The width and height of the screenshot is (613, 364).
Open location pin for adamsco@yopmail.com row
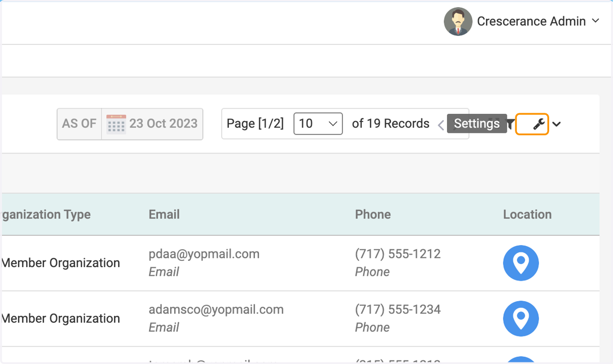(x=521, y=319)
